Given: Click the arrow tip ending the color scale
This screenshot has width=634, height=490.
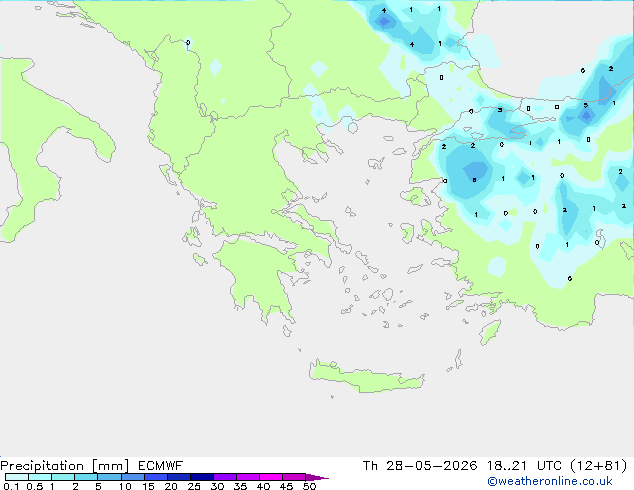Looking at the screenshot, I should pos(317,477).
